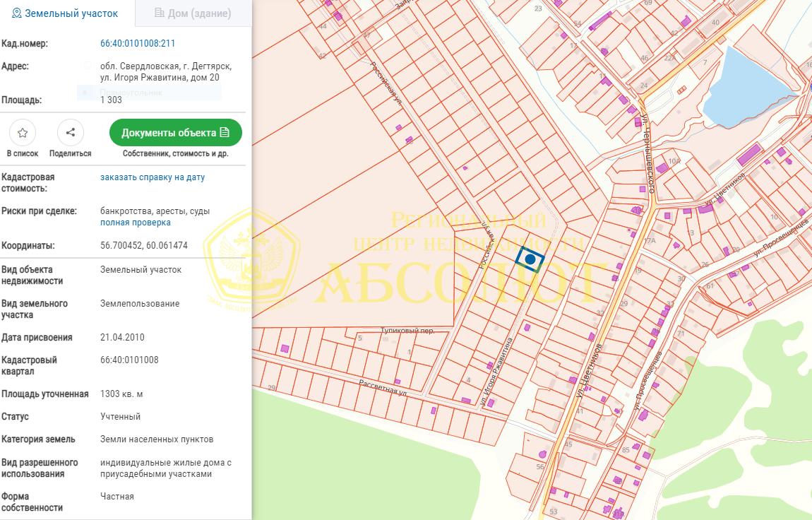Click the share icon Поделиться
Image resolution: width=812 pixels, height=520 pixels.
pos(71,133)
